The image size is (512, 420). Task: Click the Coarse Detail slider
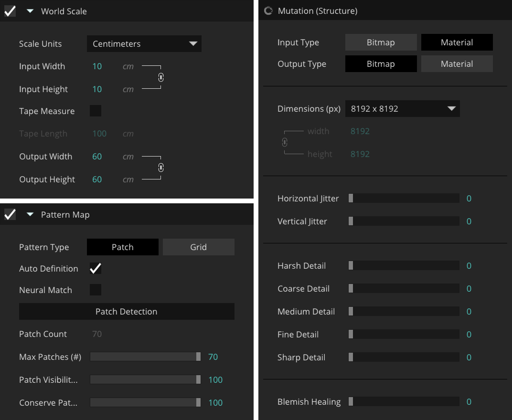point(404,288)
